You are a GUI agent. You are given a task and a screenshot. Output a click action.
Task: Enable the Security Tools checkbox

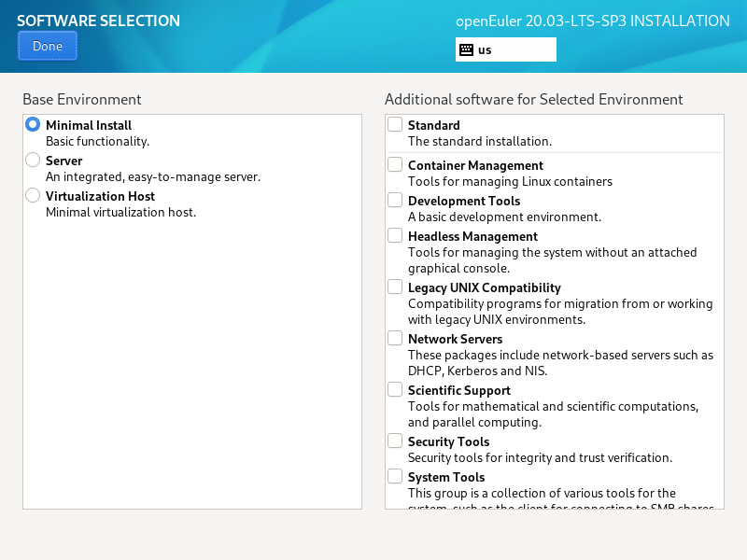pyautogui.click(x=395, y=441)
